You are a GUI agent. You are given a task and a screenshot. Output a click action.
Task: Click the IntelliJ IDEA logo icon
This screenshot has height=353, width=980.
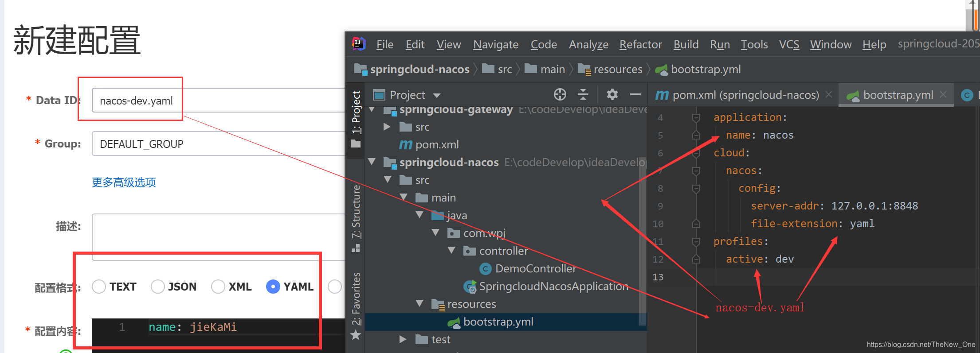click(358, 44)
